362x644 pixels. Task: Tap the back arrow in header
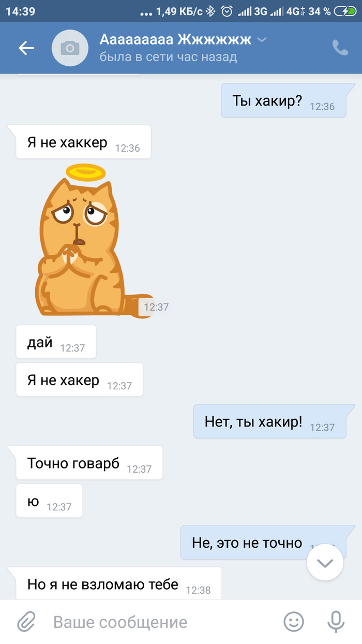[x=26, y=48]
